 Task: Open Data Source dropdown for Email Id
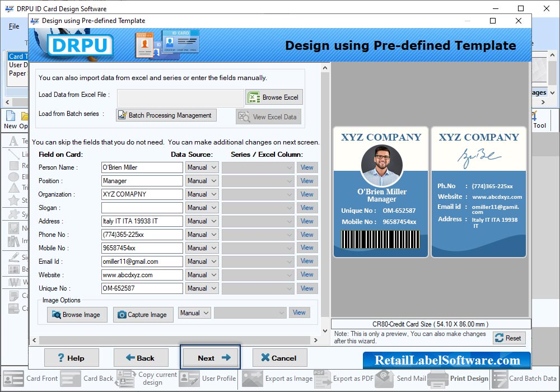click(x=202, y=262)
